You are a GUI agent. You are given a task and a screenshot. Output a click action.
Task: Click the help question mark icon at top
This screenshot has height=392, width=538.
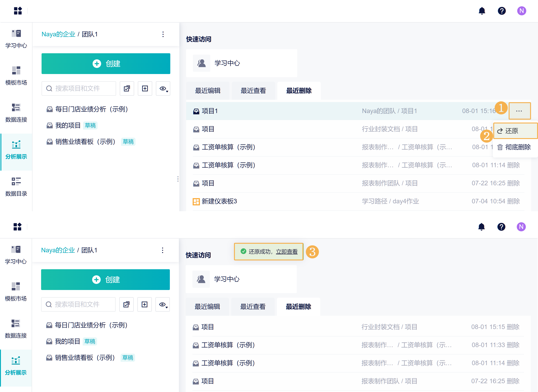click(501, 11)
